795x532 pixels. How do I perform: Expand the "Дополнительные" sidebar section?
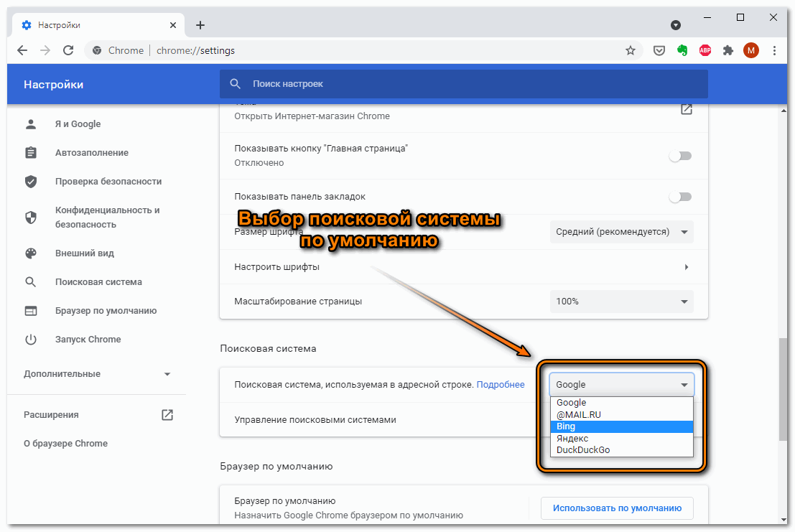tap(97, 374)
